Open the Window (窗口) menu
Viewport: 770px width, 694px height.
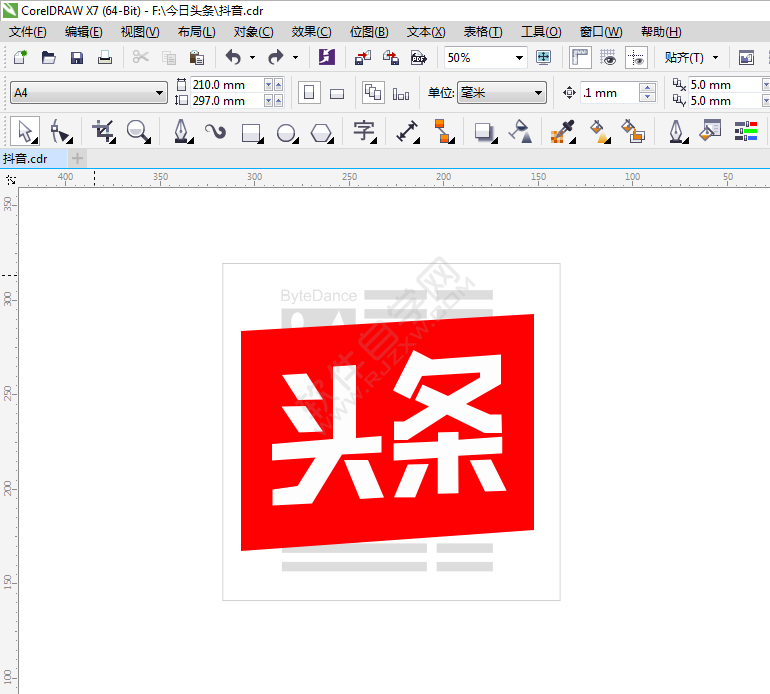[601, 32]
